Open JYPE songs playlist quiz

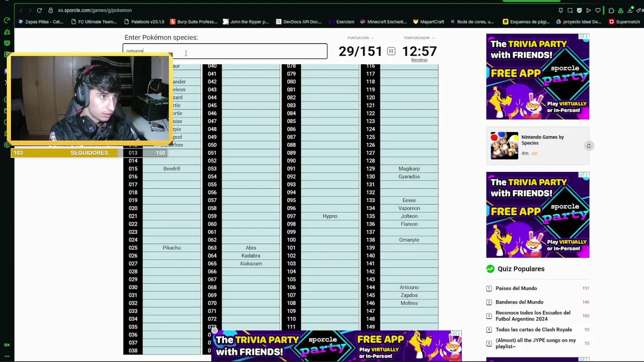click(x=536, y=343)
